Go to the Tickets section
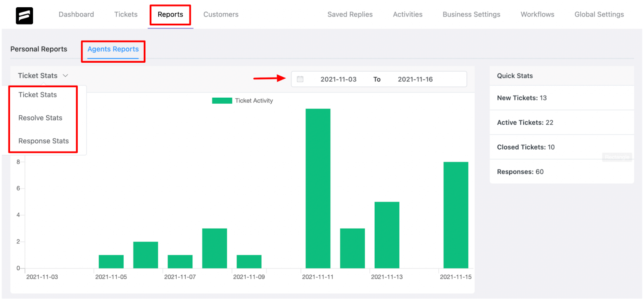This screenshot has height=299, width=644. (126, 14)
